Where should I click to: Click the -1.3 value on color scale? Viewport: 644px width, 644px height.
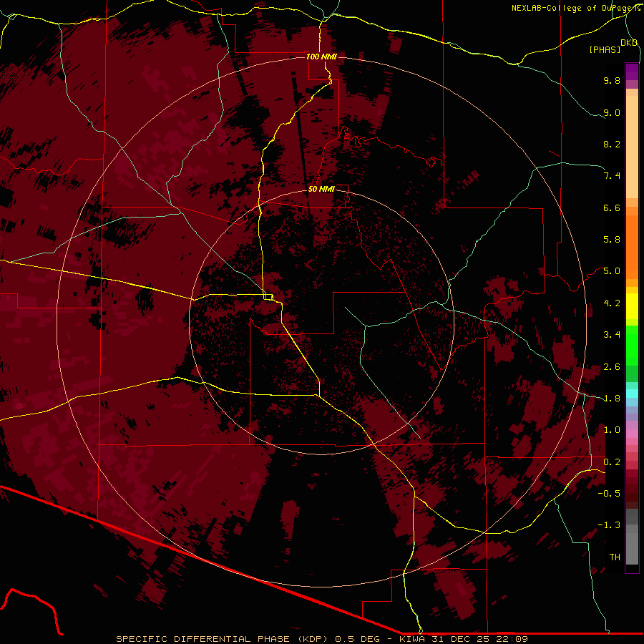pyautogui.click(x=609, y=525)
